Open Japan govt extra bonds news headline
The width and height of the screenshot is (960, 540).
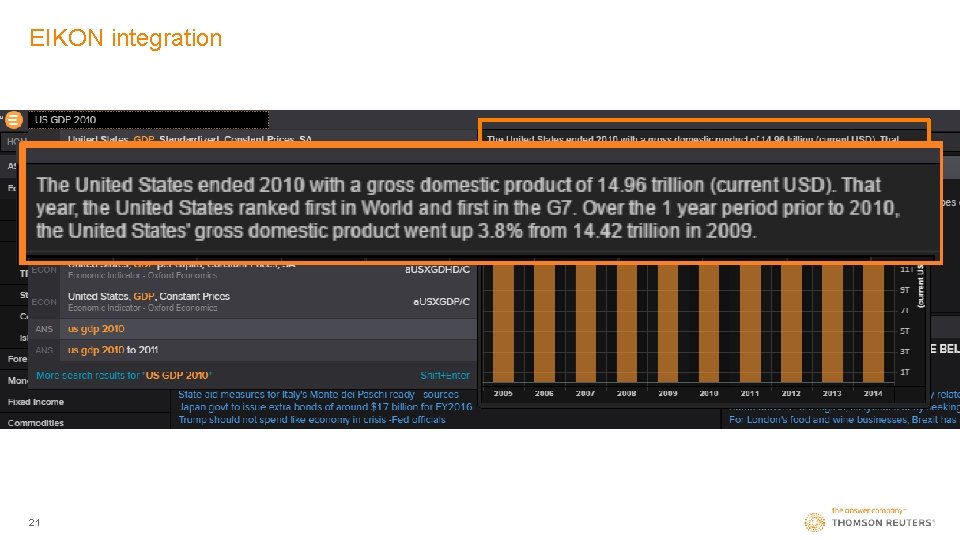tap(325, 407)
